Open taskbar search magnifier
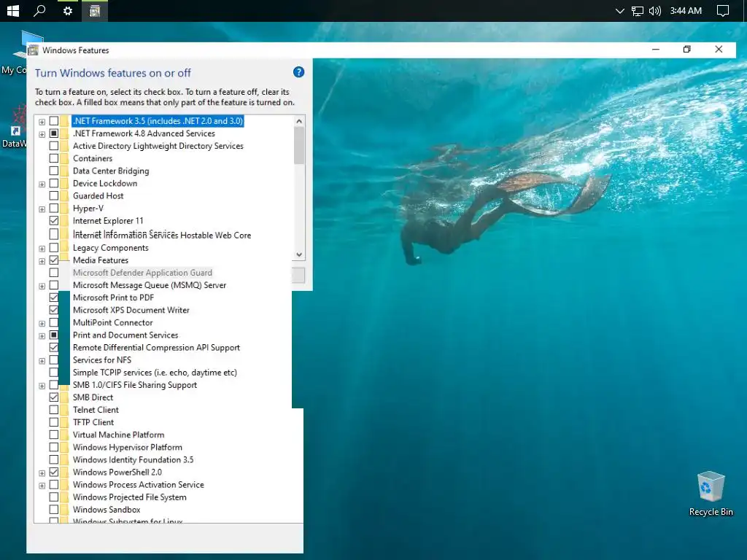747x560 pixels. coord(39,10)
